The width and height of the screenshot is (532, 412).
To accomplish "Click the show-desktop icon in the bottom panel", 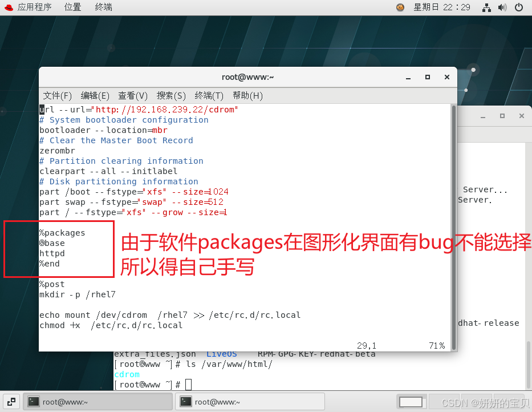I will pos(11,402).
